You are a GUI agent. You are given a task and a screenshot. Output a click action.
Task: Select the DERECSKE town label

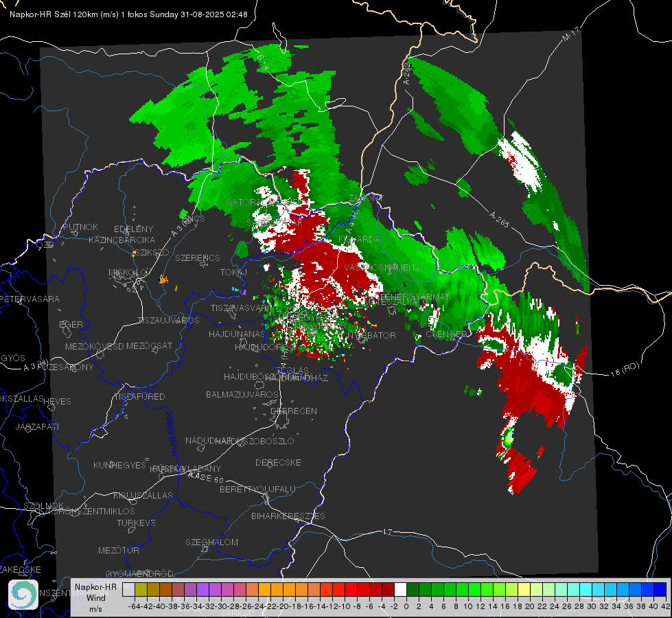click(x=278, y=462)
